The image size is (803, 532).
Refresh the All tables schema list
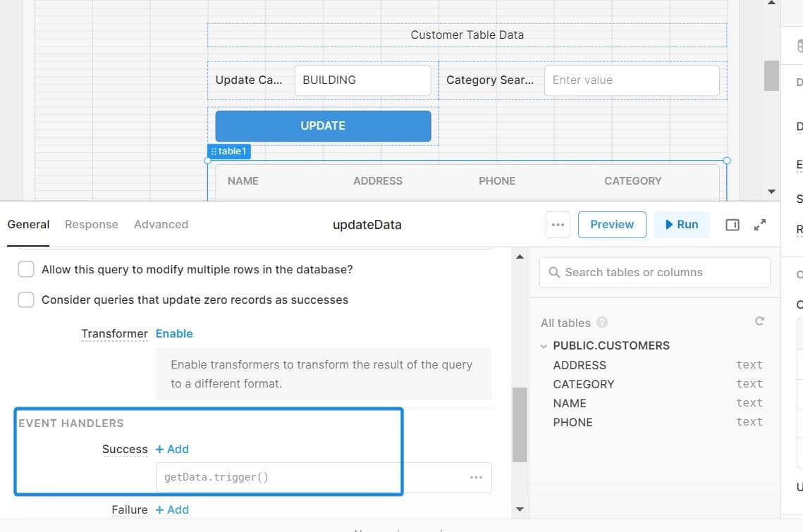point(759,321)
